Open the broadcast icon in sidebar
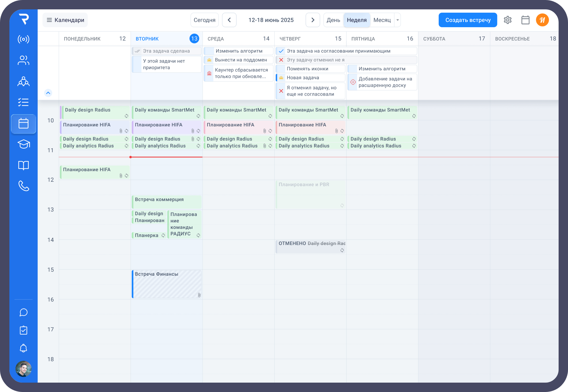 coord(23,39)
